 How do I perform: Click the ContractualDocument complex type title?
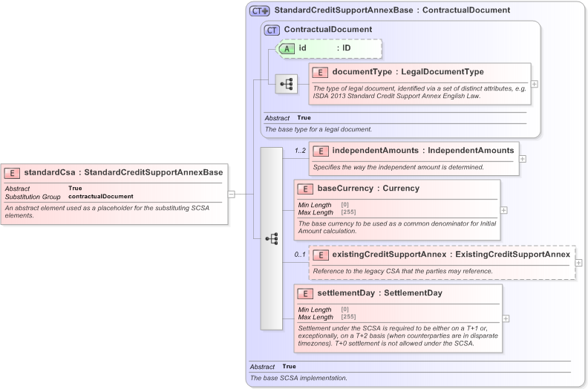pos(328,29)
